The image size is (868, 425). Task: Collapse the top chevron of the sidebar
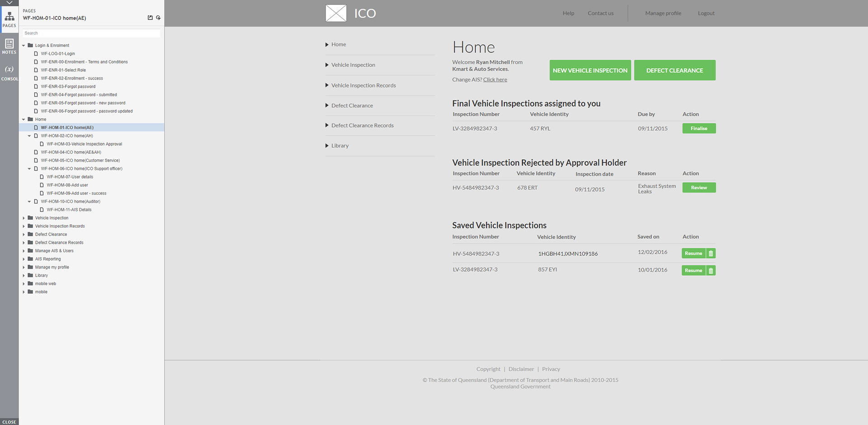[9, 3]
